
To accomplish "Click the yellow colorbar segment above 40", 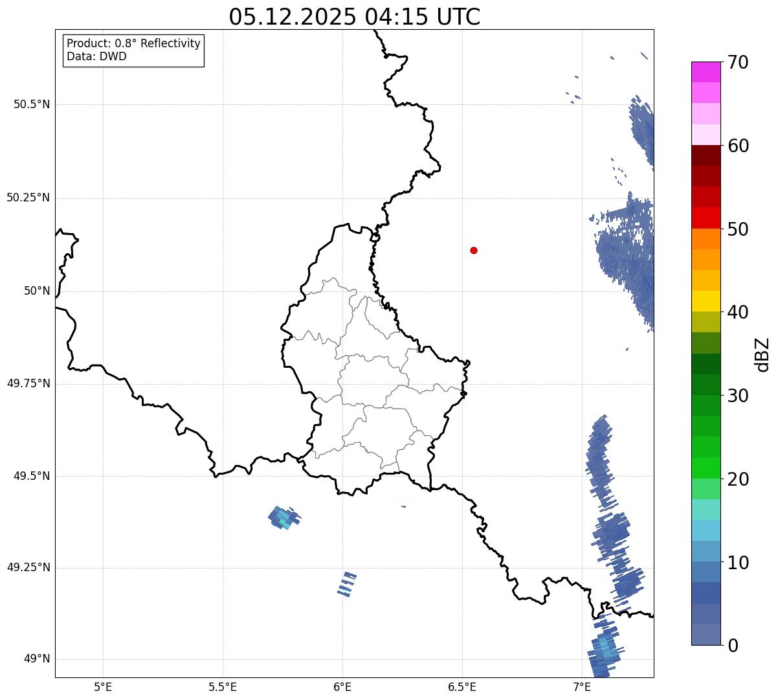I will click(706, 301).
